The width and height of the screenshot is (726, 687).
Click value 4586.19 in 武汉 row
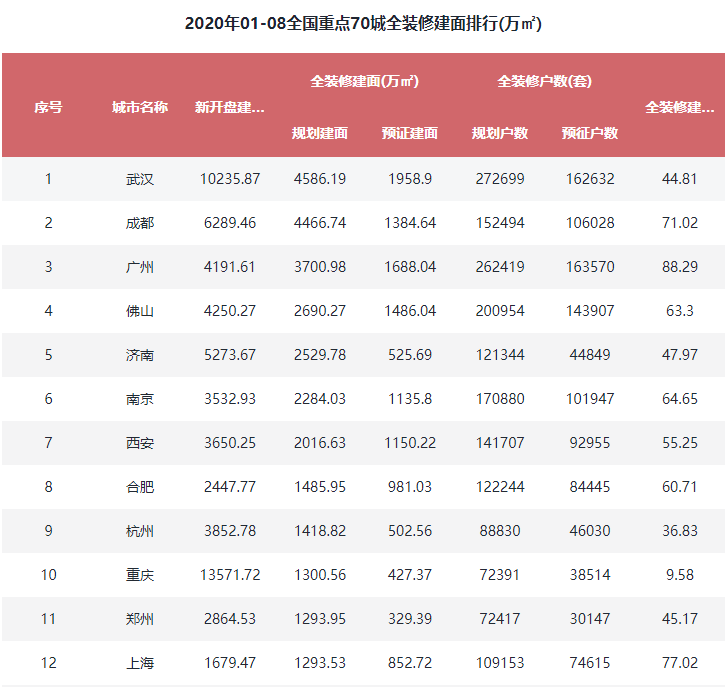pyautogui.click(x=319, y=179)
